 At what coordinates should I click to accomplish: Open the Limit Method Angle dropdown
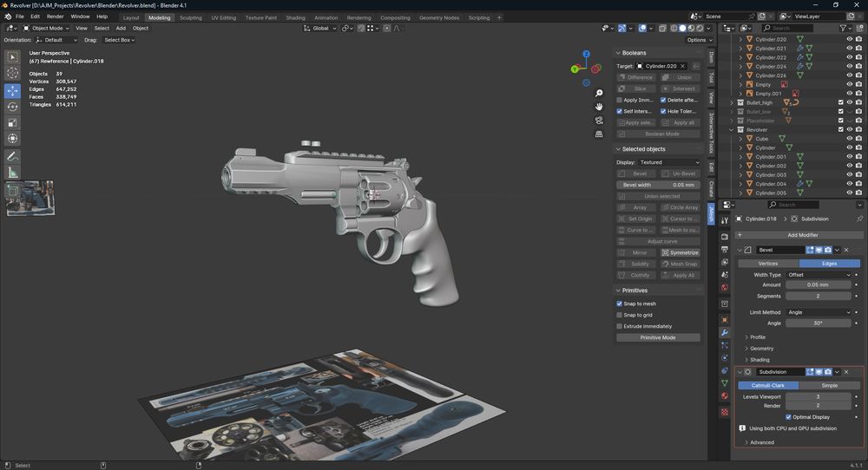tap(819, 312)
